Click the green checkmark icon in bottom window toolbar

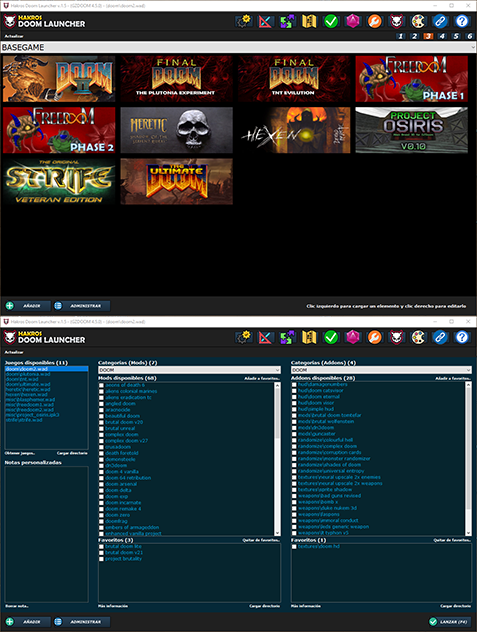(331, 337)
